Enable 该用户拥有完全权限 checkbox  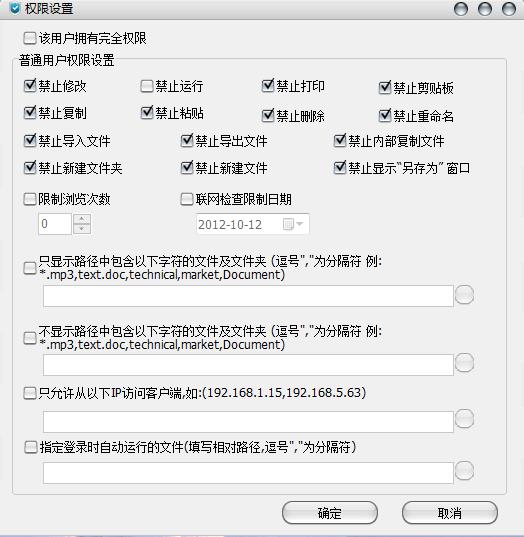pos(30,38)
